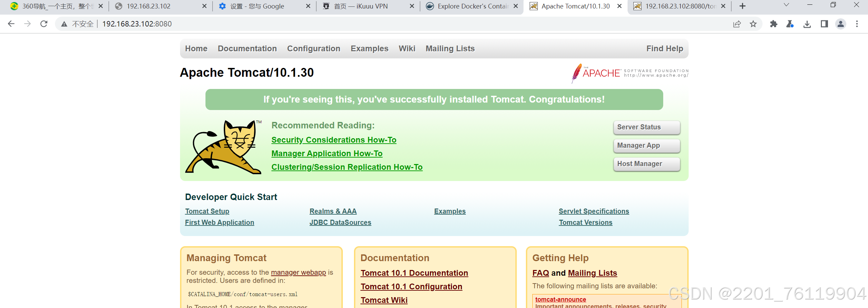
Task: Open the Tomcat Wiki link
Action: coord(384,300)
